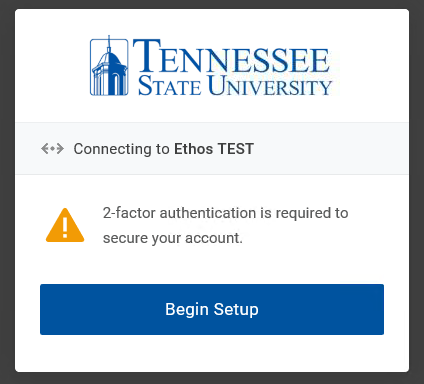Viewport: 424px width, 384px height.
Task: Click the Begin Setup button
Action: coord(212,309)
